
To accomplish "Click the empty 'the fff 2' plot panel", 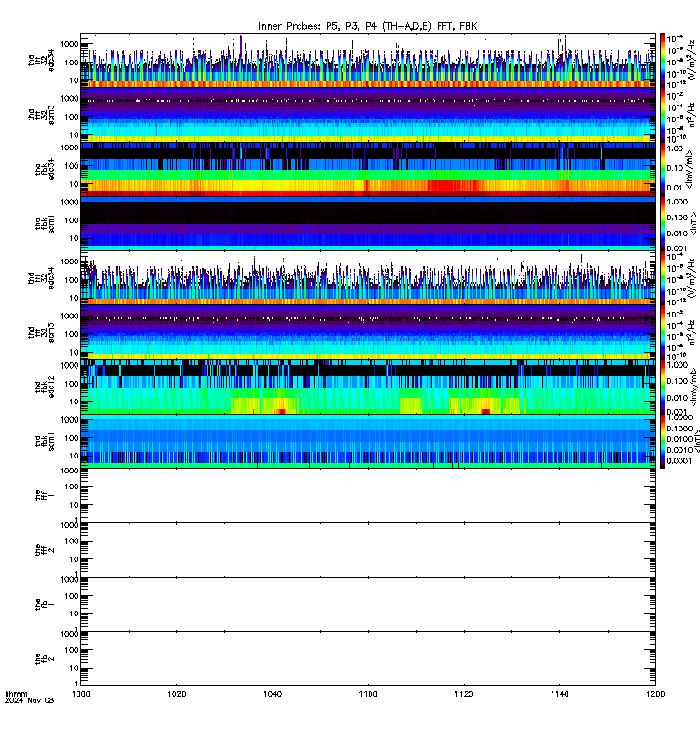I will pyautogui.click(x=368, y=550).
